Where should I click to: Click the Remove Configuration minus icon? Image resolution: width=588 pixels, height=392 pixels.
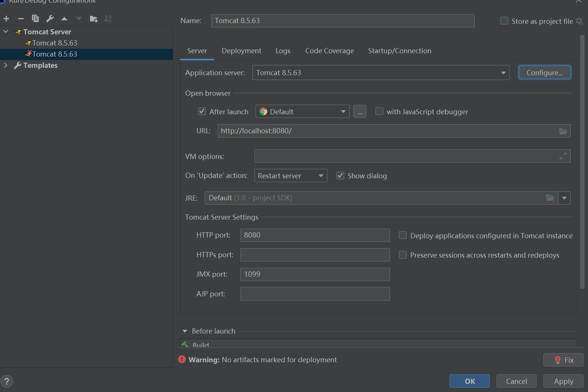(x=21, y=19)
